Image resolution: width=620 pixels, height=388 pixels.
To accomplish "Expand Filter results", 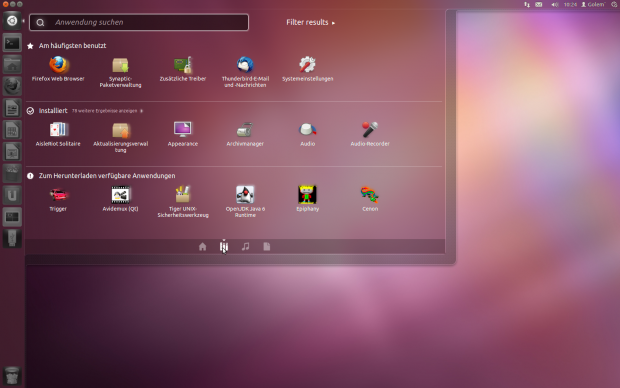I will click(310, 23).
